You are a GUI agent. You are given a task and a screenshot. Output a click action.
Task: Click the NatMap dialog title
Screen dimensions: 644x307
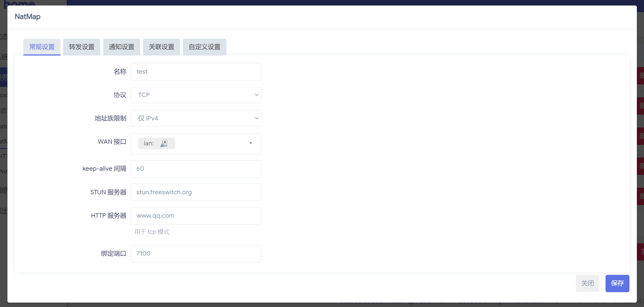(27, 17)
